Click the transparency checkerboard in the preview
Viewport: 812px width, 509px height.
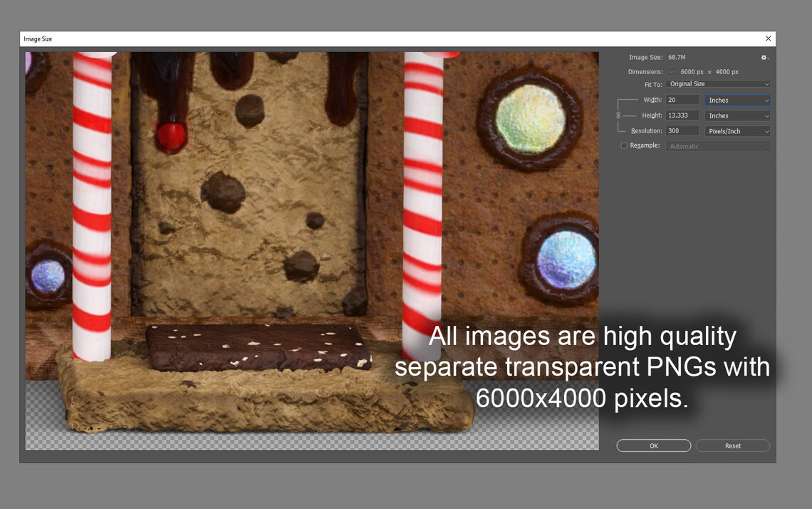tap(43, 438)
